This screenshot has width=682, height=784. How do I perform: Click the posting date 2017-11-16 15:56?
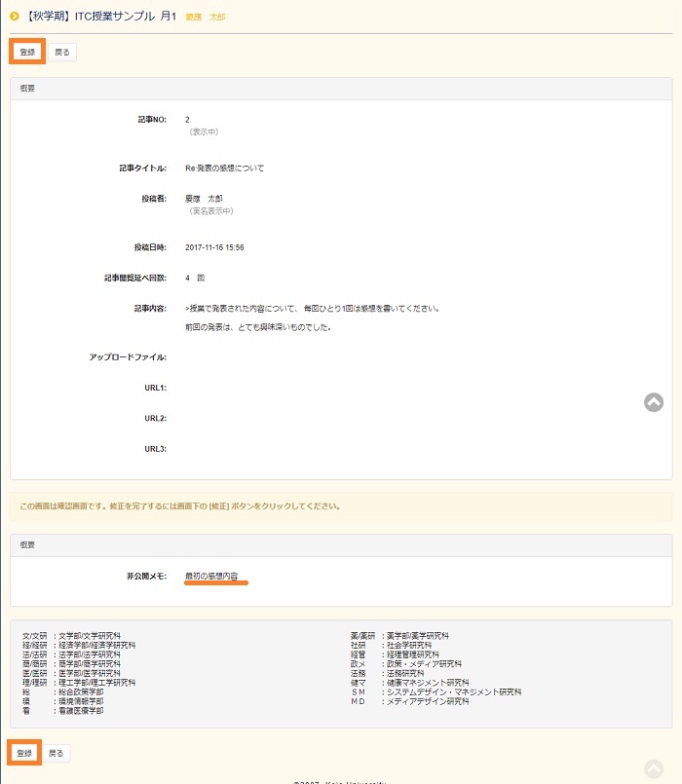(x=214, y=247)
